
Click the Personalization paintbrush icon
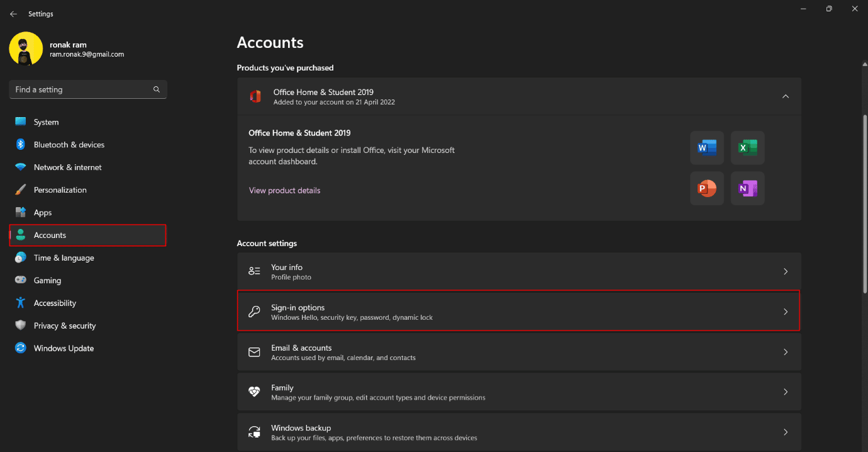click(21, 190)
